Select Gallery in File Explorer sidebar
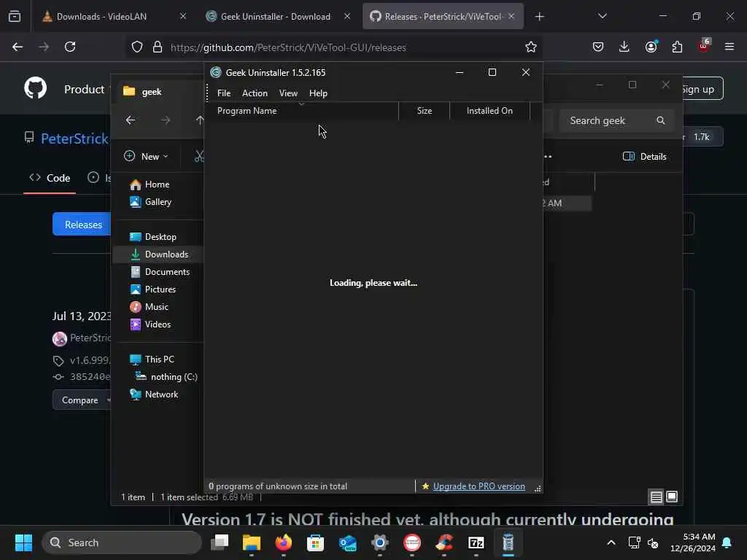The height and width of the screenshot is (560, 747). click(158, 202)
